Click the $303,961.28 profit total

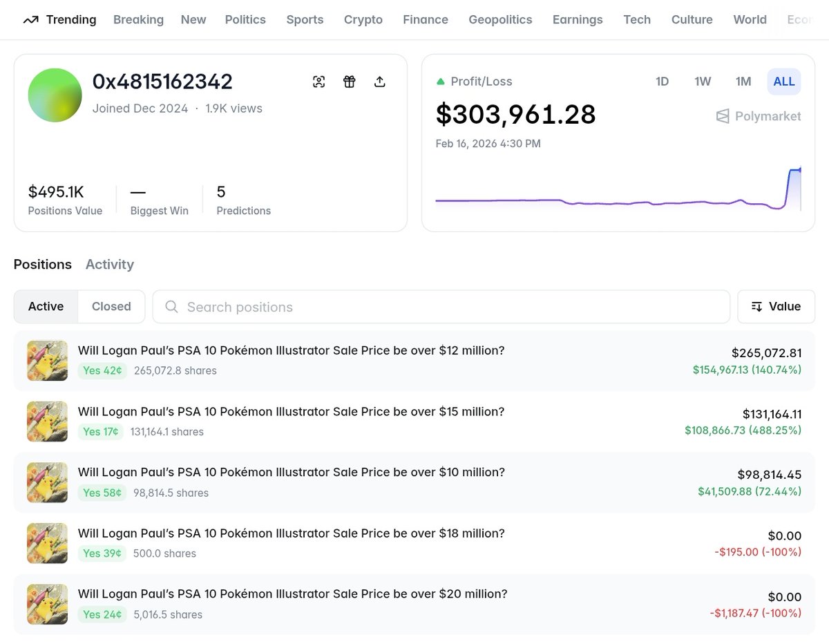pos(515,114)
